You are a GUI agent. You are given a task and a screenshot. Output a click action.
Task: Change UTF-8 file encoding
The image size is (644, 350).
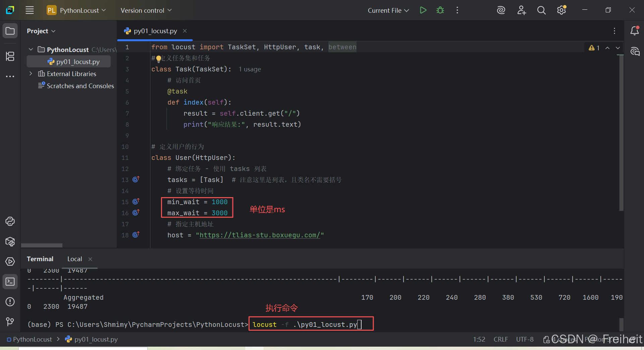tap(525, 339)
